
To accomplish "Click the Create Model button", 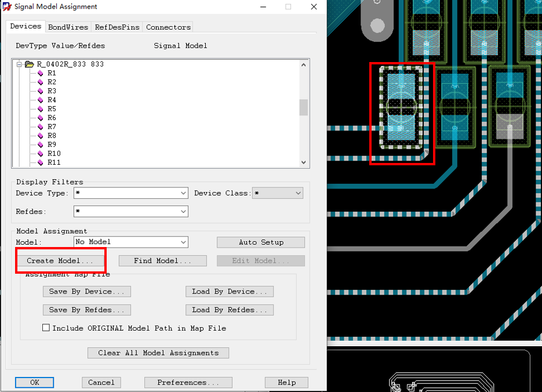I will point(60,260).
